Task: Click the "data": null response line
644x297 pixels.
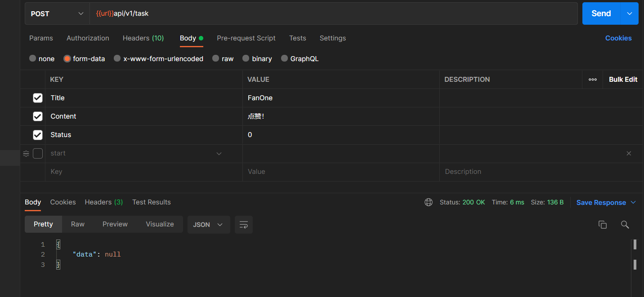Action: [x=97, y=255]
